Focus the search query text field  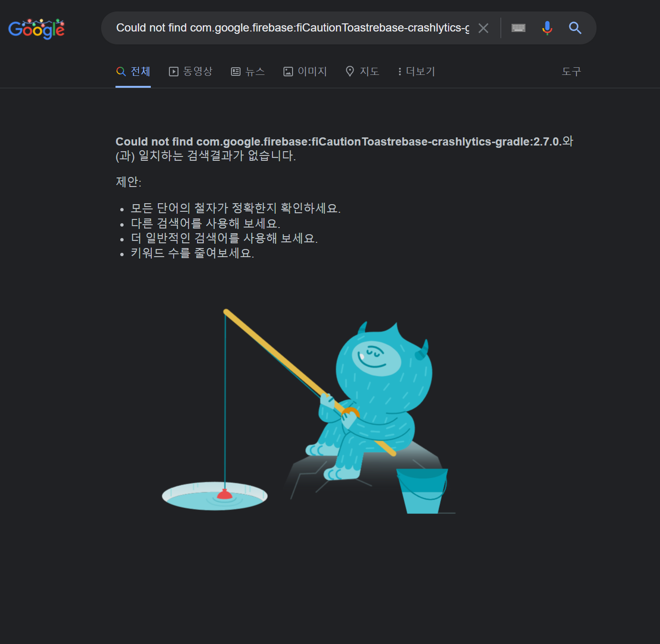click(293, 28)
